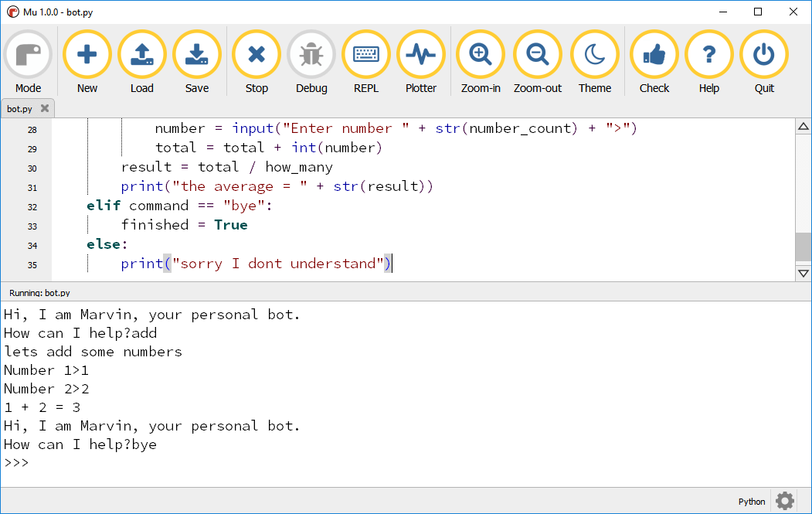The width and height of the screenshot is (812, 514).
Task: Select the bot.py tab
Action: click(21, 108)
